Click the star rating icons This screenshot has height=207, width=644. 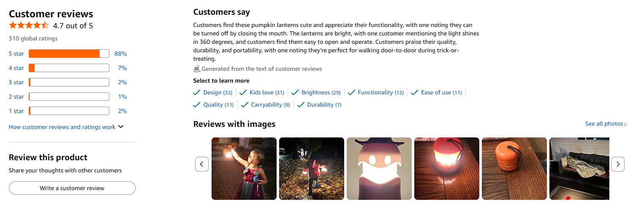coord(29,25)
